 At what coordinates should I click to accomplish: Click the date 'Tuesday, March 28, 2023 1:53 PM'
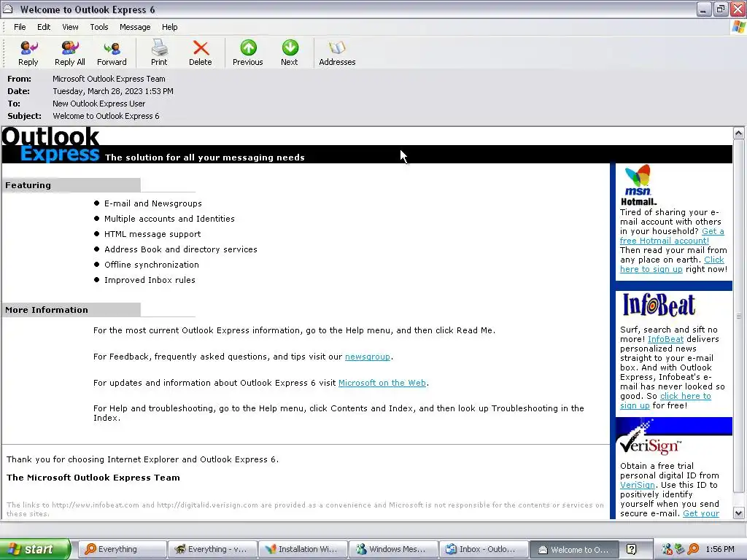coord(113,91)
